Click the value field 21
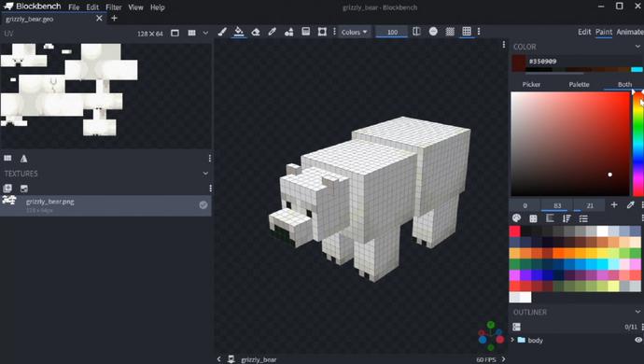644x364 pixels. (590, 205)
